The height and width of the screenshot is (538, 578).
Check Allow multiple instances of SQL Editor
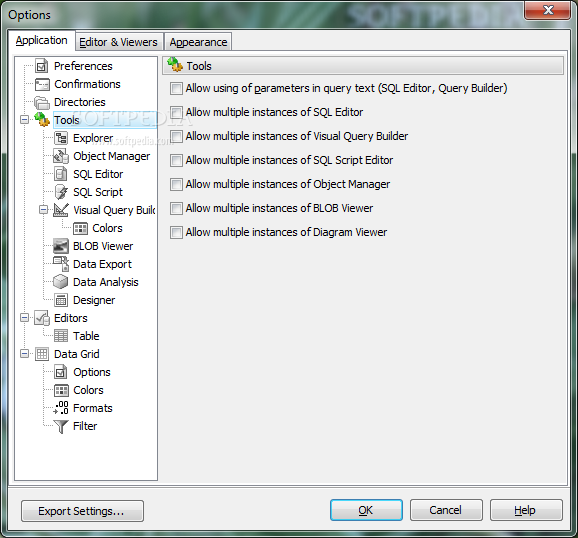click(176, 112)
